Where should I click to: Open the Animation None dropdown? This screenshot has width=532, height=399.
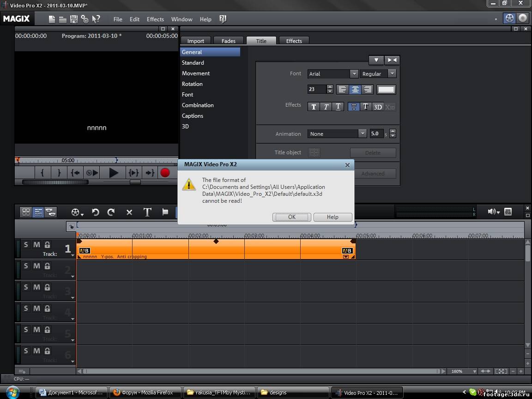coord(363,133)
